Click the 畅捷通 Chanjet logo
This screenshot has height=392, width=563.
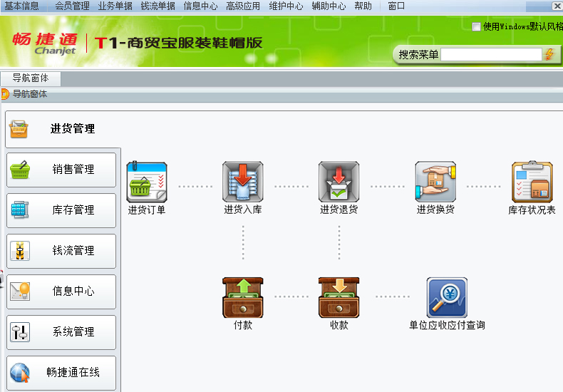(45, 43)
